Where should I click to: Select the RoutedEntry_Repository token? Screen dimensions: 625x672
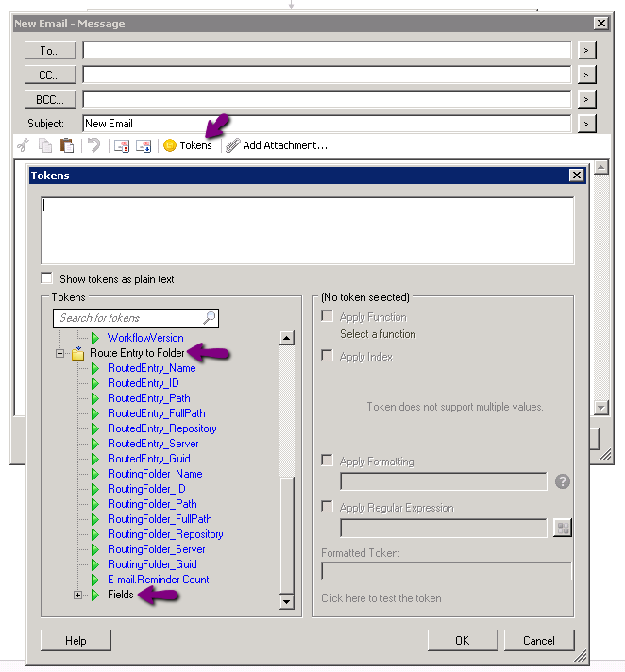click(162, 428)
